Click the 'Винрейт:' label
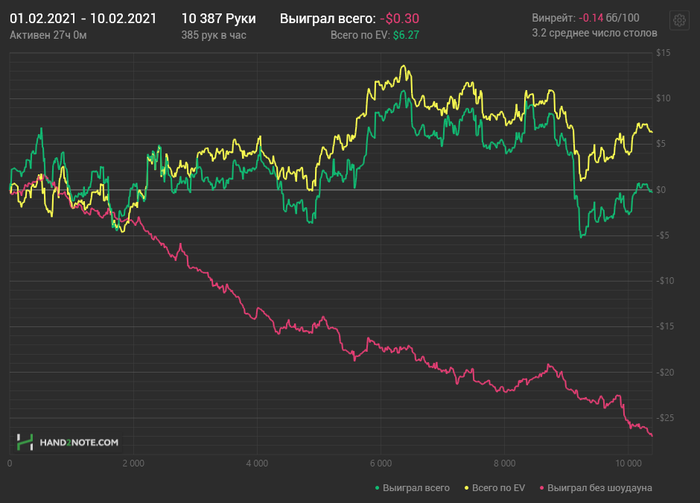Viewport: 700px width, 503px height. pos(554,18)
